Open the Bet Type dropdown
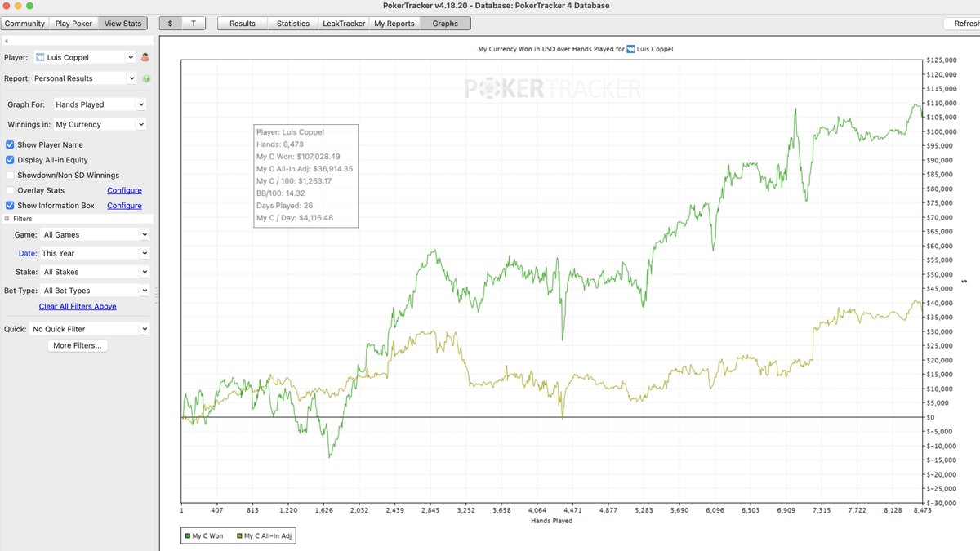The width and height of the screenshot is (980, 551). pos(95,291)
